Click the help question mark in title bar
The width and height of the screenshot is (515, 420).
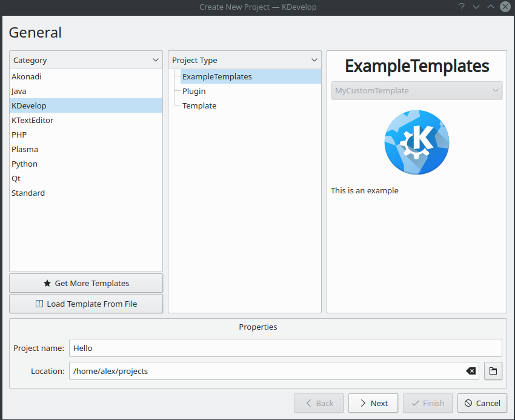tap(462, 7)
